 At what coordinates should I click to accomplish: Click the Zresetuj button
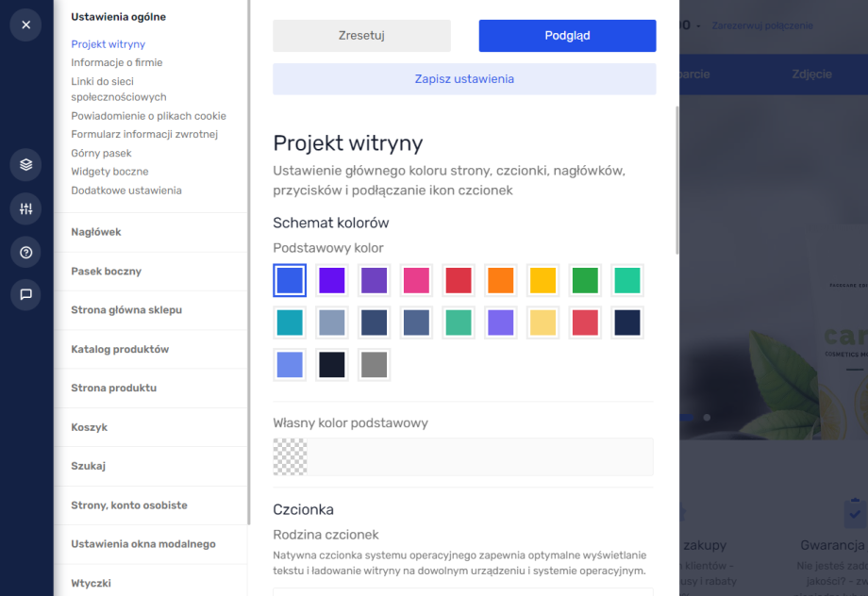point(361,36)
